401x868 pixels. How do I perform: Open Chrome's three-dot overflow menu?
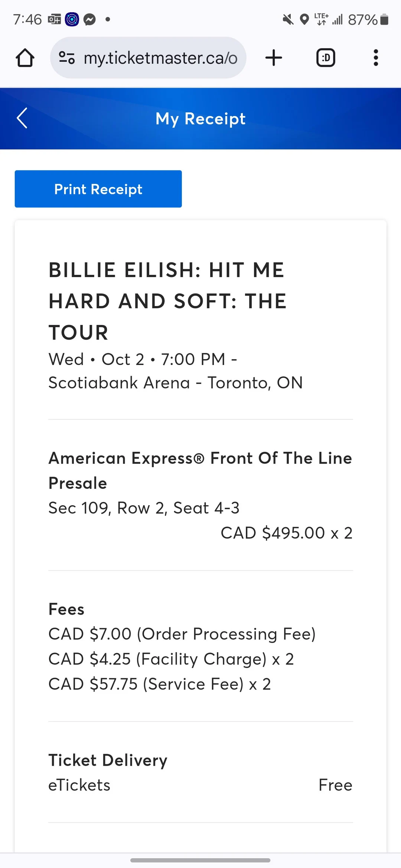[376, 57]
